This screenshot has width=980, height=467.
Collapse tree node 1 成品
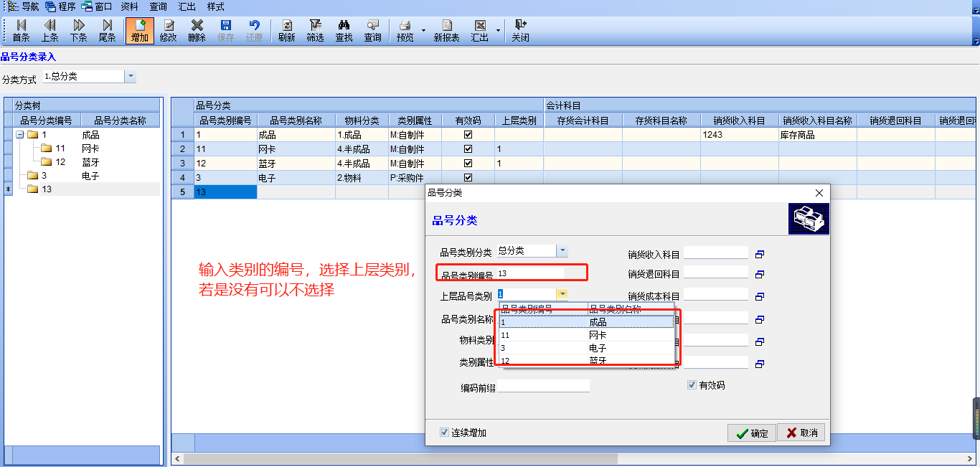pos(19,135)
